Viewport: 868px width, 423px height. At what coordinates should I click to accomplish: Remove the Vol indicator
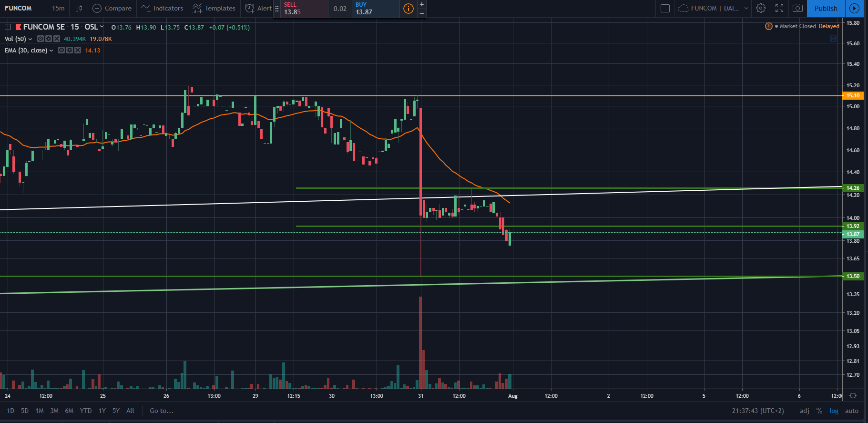click(x=57, y=39)
